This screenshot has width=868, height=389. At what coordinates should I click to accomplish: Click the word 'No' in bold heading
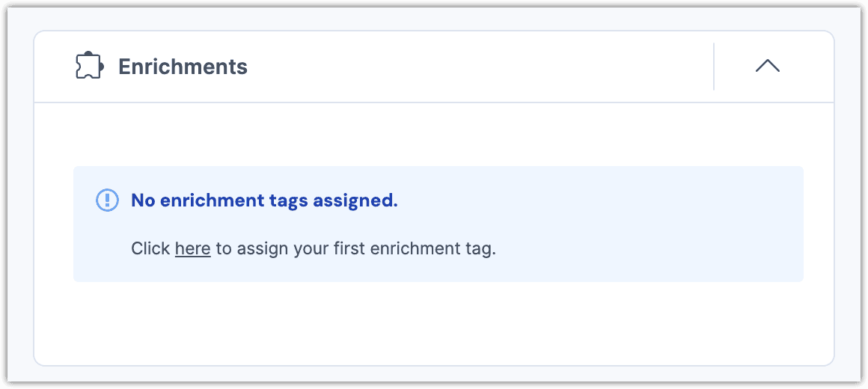pos(141,200)
